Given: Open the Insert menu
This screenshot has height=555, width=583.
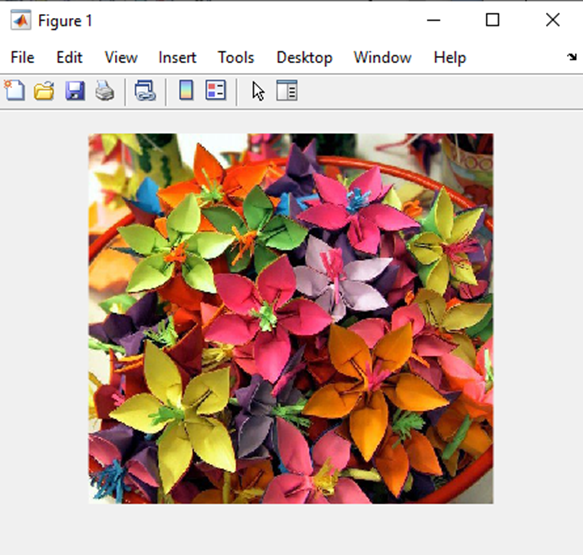Looking at the screenshot, I should pyautogui.click(x=177, y=58).
